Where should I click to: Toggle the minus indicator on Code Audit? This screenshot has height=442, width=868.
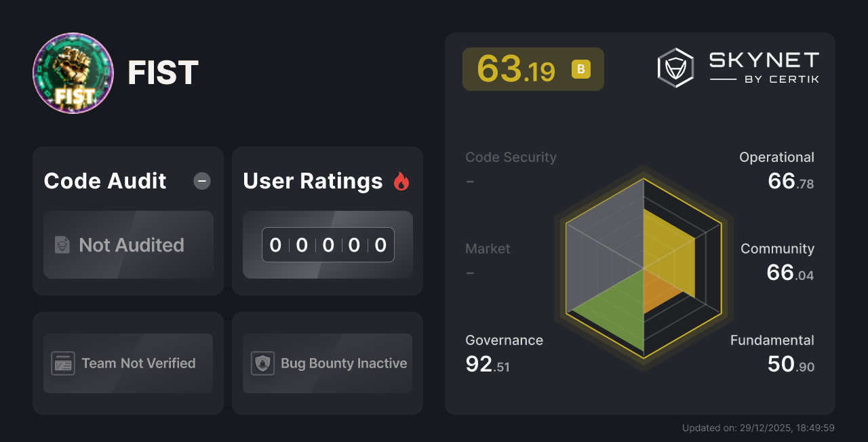click(201, 180)
